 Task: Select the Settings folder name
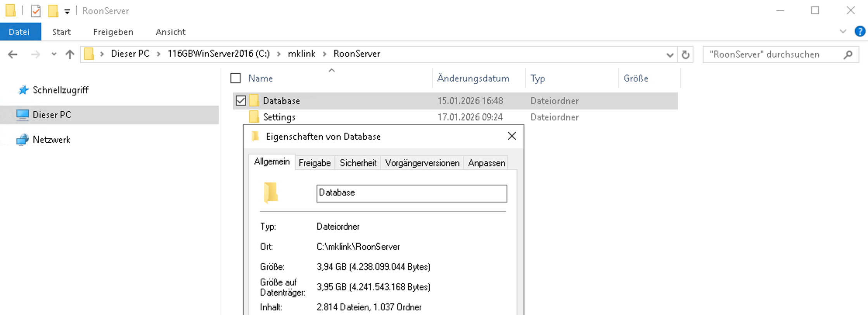[279, 117]
